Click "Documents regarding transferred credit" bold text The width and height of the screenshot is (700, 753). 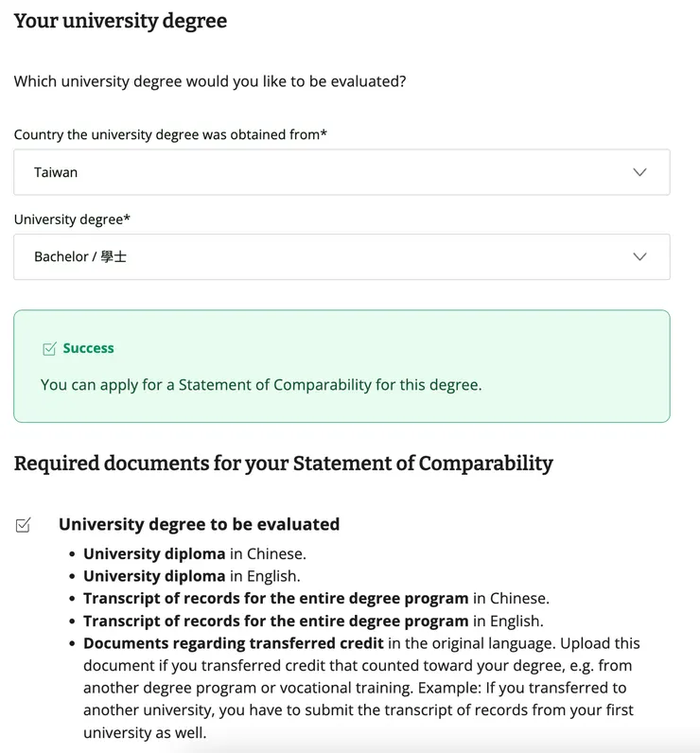pyautogui.click(x=234, y=643)
